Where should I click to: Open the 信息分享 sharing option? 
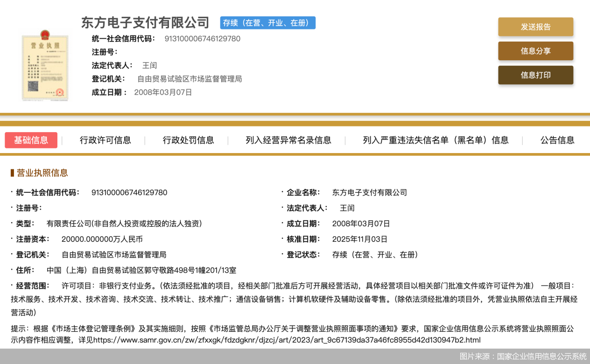click(x=535, y=51)
